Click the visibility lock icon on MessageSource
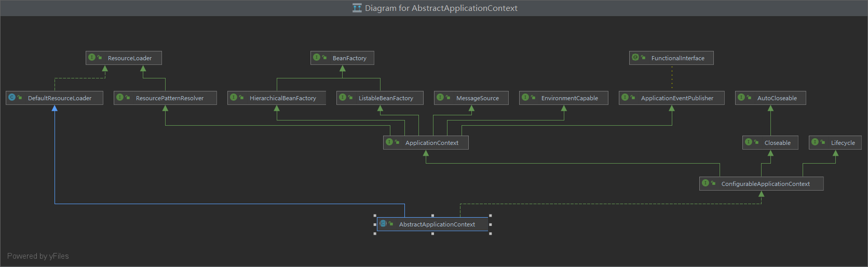Viewport: 868px width, 267px height. [x=448, y=97]
